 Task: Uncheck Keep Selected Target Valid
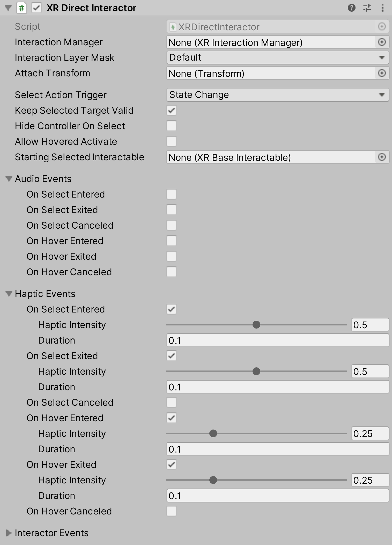(x=171, y=111)
